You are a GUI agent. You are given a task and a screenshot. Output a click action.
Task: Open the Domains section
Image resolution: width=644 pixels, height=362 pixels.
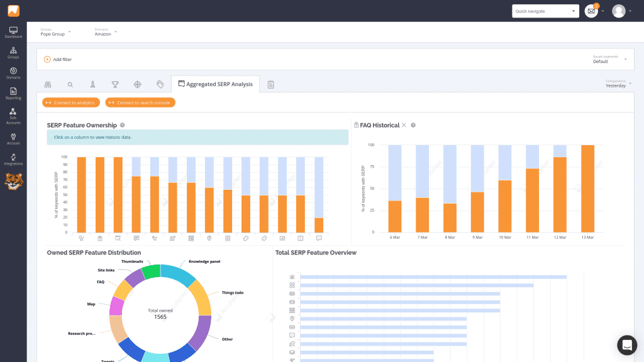(13, 72)
